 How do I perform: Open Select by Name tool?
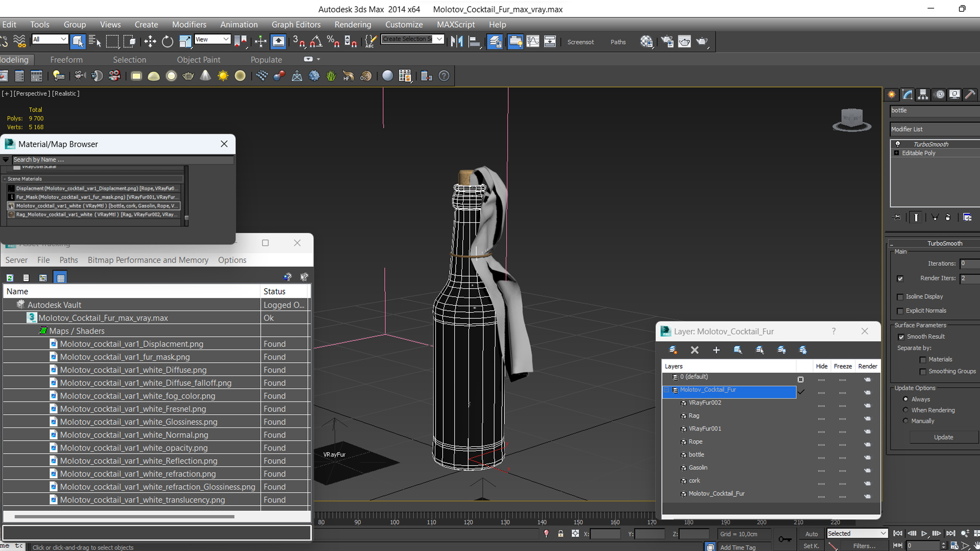tap(95, 41)
